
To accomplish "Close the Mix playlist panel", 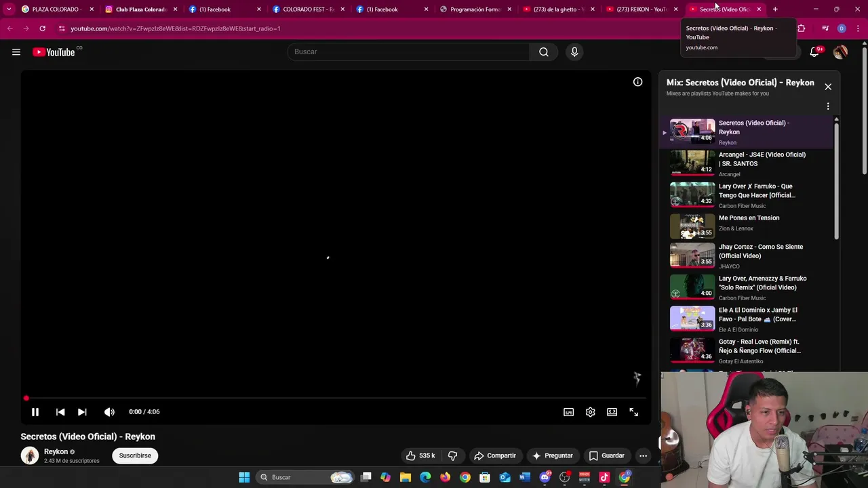I will click(x=828, y=87).
